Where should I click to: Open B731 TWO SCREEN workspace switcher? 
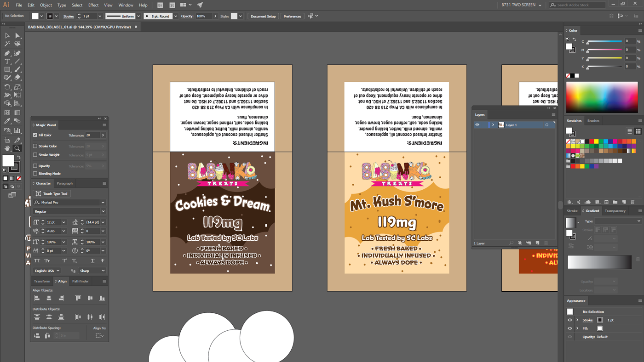[521, 5]
